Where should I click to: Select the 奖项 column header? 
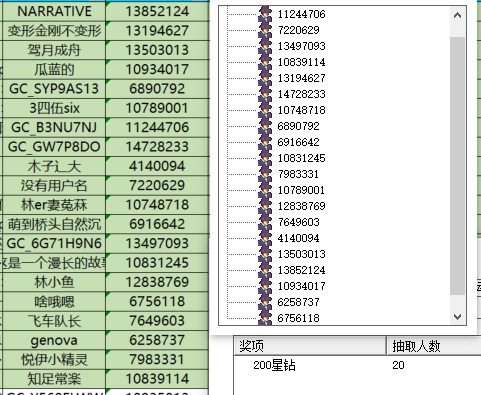310,346
